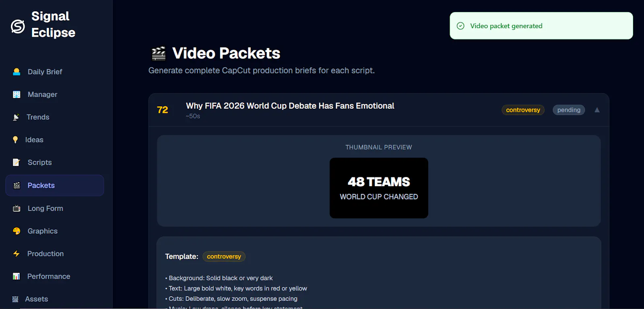
Task: Select the Trends label in the sidebar
Action: coord(38,117)
